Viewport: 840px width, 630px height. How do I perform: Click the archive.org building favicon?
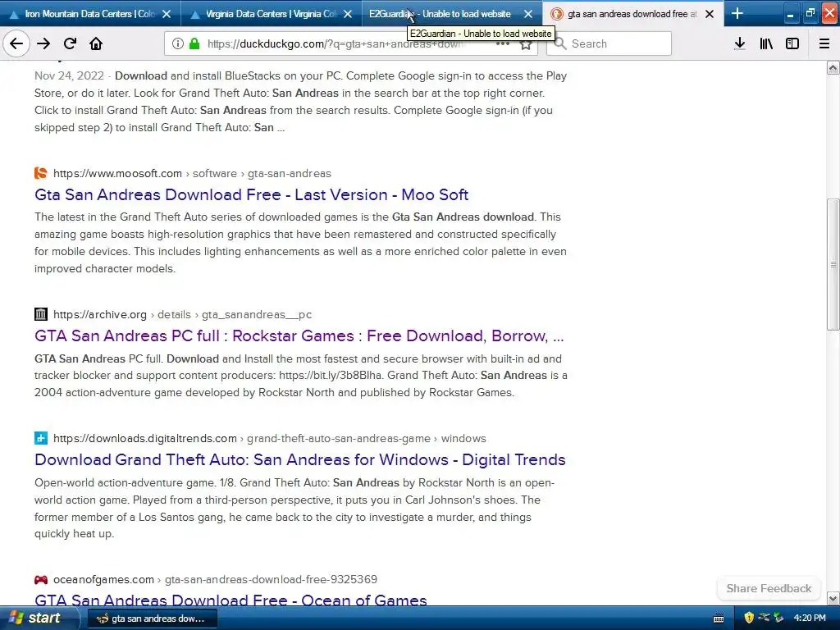click(41, 314)
